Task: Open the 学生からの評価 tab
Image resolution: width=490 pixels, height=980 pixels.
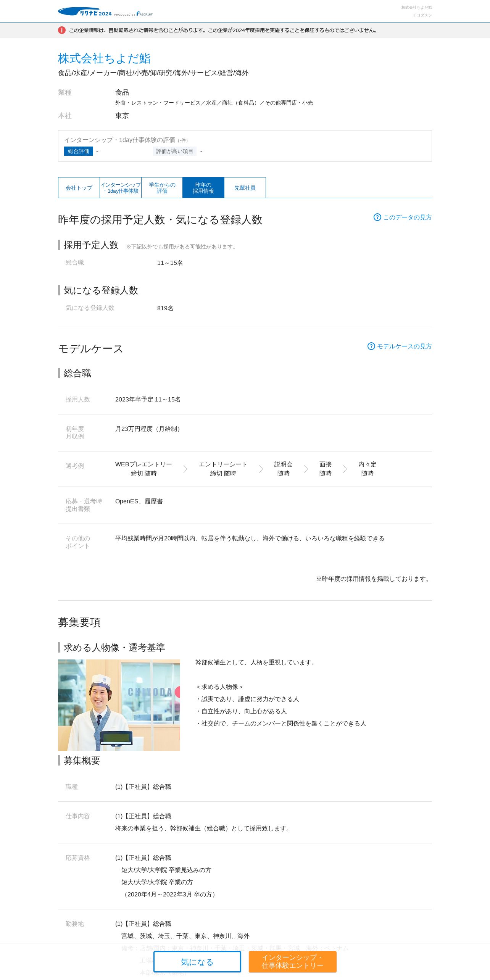Action: (162, 188)
